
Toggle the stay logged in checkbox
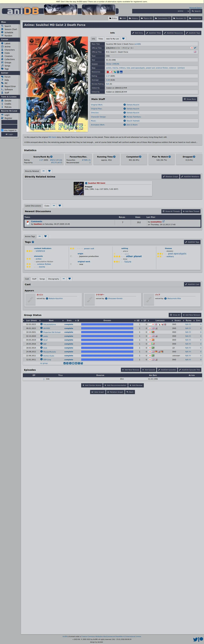pos(2,130)
